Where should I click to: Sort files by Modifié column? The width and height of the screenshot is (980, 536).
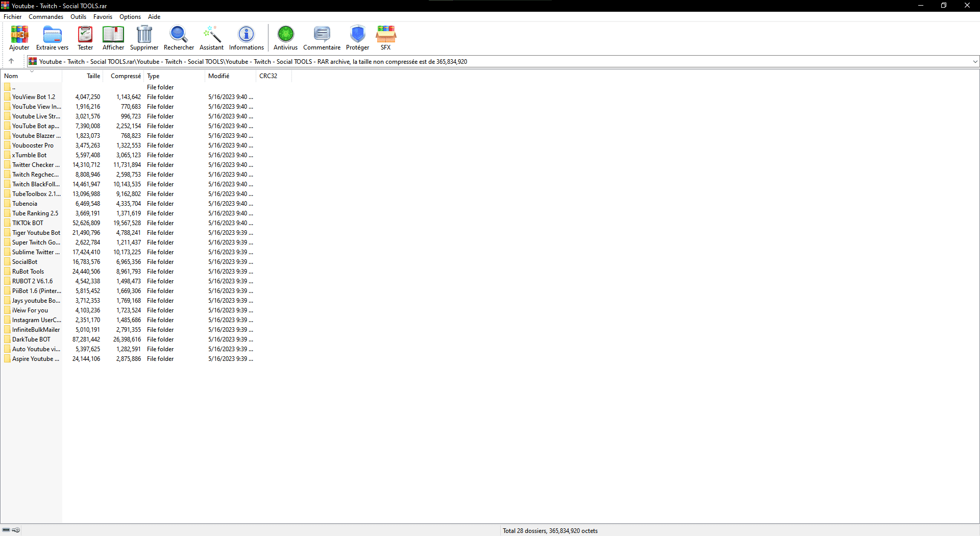pyautogui.click(x=231, y=76)
